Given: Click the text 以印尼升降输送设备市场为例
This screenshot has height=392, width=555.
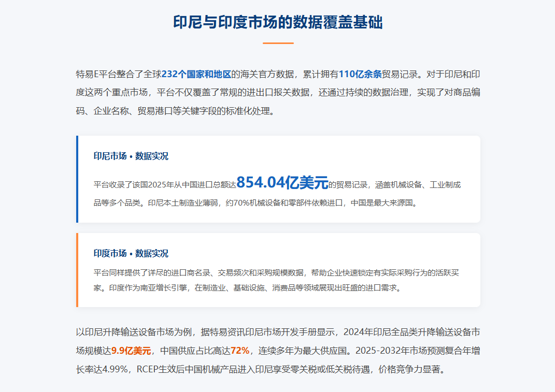Looking at the screenshot, I should pos(134,332).
